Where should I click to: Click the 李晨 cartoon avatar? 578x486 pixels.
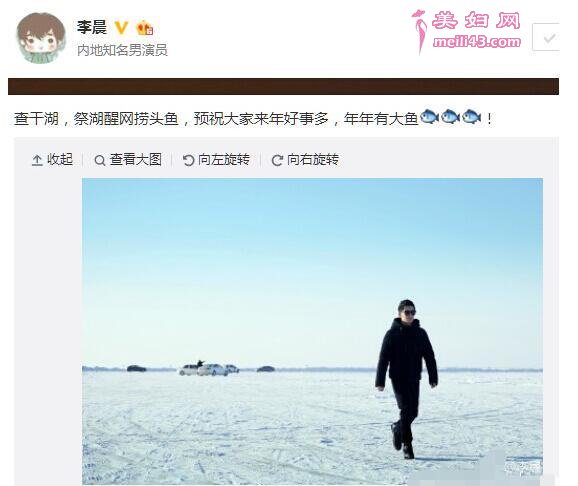pyautogui.click(x=41, y=38)
